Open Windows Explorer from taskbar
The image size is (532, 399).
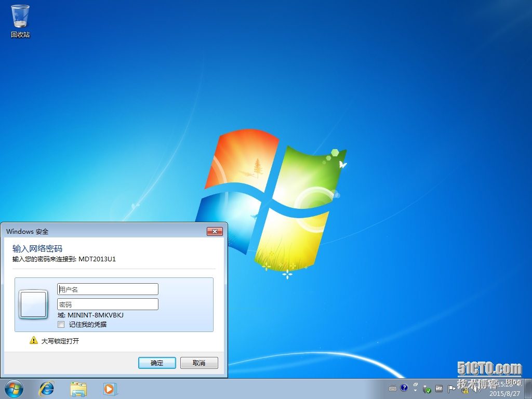pyautogui.click(x=78, y=389)
